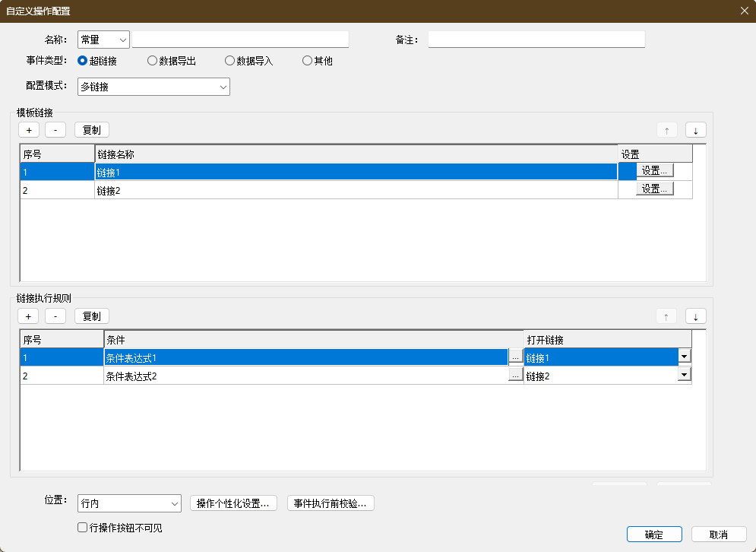The height and width of the screenshot is (552, 756).
Task: Choose 其他 event type option
Action: pos(308,61)
